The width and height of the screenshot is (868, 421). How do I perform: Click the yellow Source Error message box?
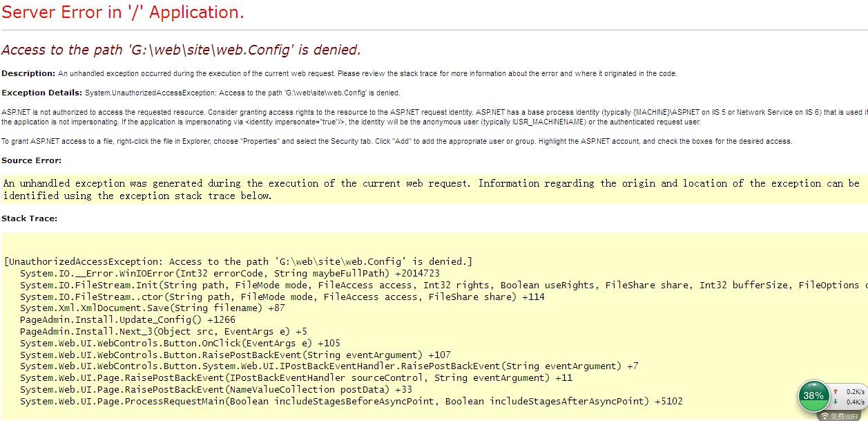tap(431, 189)
